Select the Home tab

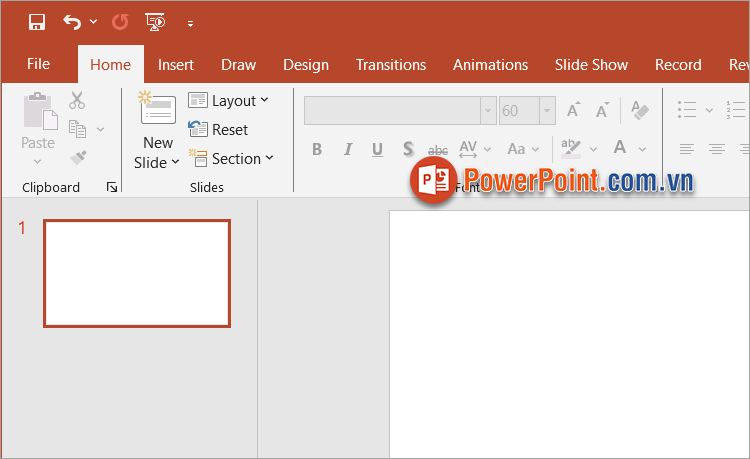click(110, 65)
